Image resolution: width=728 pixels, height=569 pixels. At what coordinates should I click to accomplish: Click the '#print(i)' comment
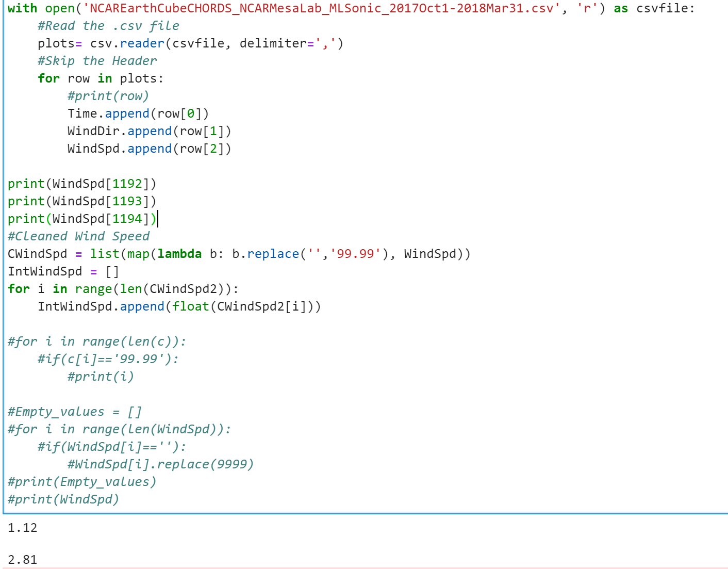(x=101, y=377)
